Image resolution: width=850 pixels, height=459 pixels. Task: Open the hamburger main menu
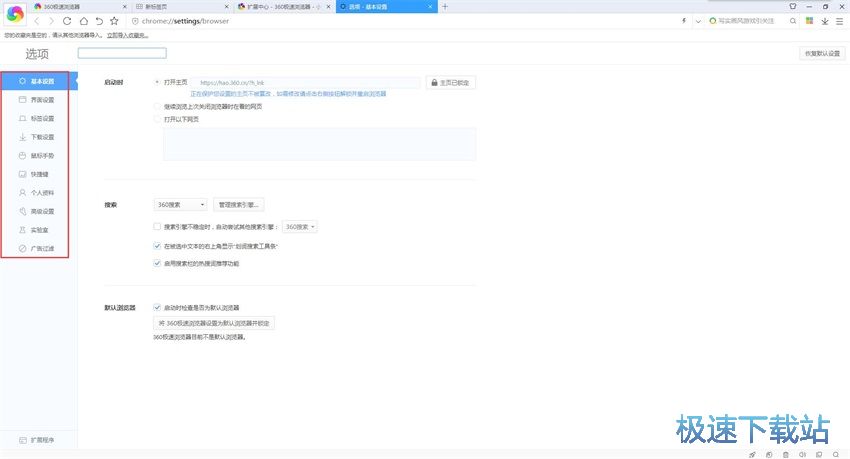(839, 21)
